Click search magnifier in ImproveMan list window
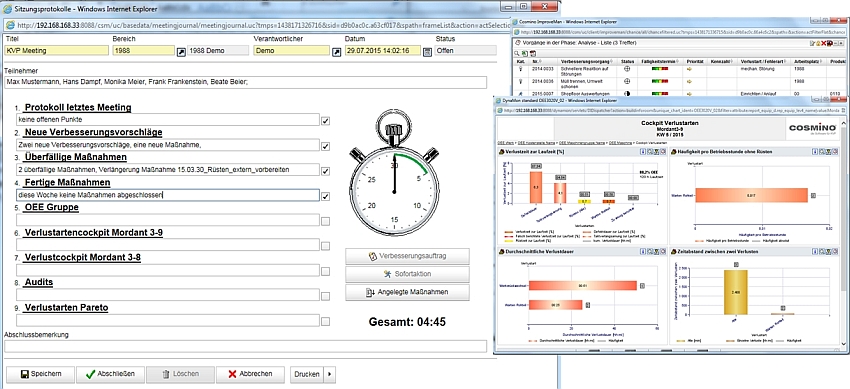The height and width of the screenshot is (389, 850). [517, 54]
